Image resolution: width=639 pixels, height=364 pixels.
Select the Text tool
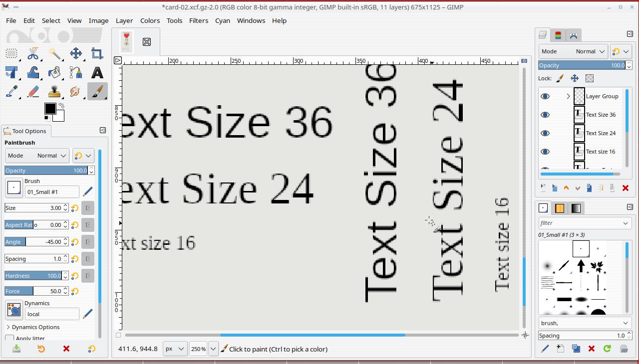click(x=97, y=73)
